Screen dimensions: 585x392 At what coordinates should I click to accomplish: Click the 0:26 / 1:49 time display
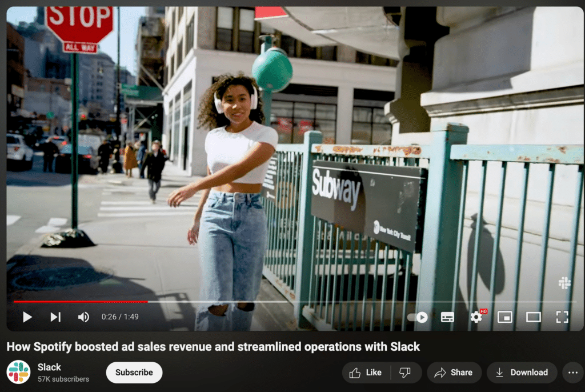[x=120, y=317]
